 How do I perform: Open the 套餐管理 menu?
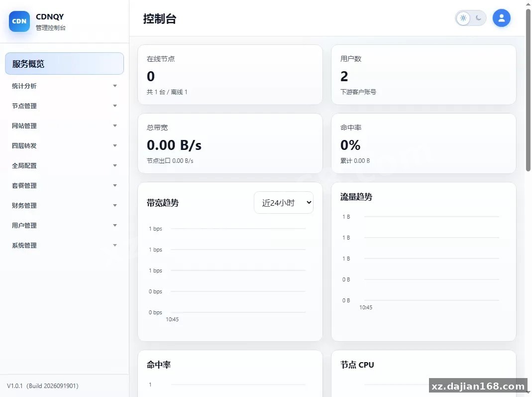[x=65, y=185]
